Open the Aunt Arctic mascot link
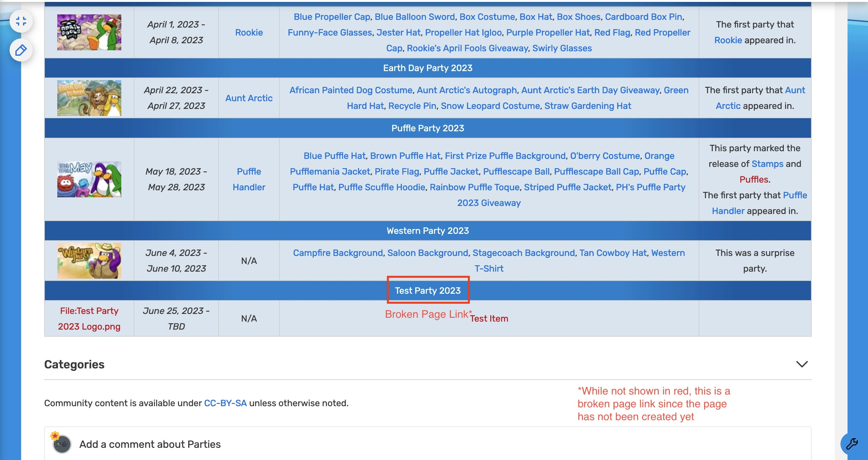This screenshot has width=868, height=460. pyautogui.click(x=249, y=98)
